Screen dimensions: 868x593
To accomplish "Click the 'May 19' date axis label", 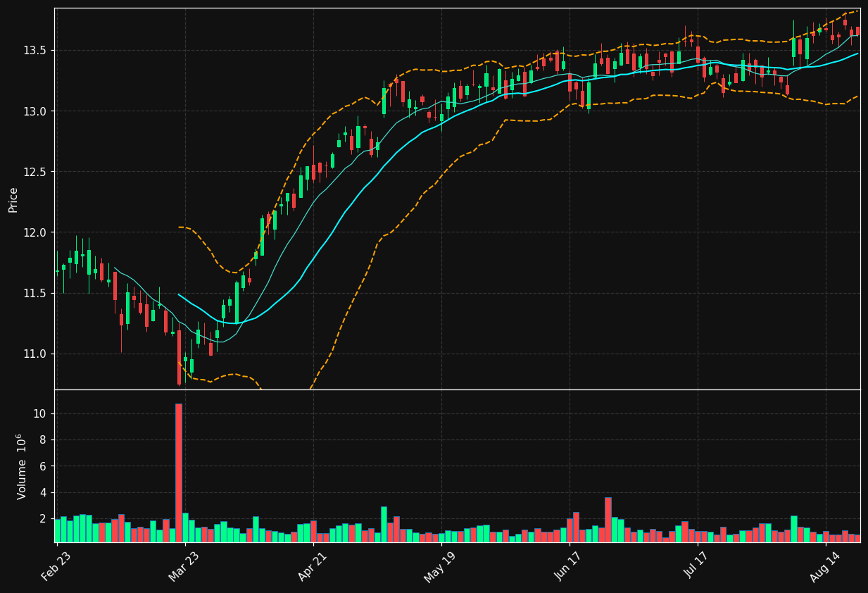I will [440, 567].
